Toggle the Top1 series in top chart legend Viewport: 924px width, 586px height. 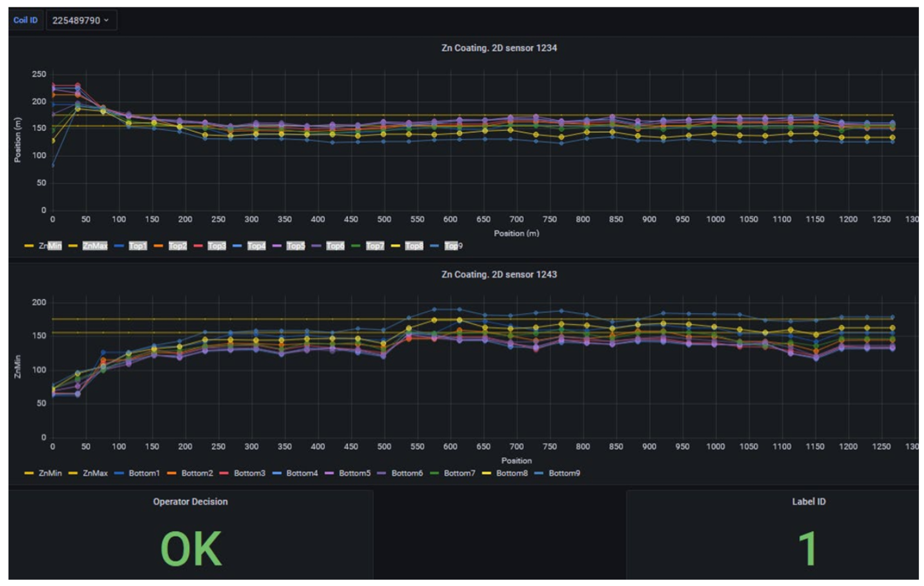click(137, 246)
